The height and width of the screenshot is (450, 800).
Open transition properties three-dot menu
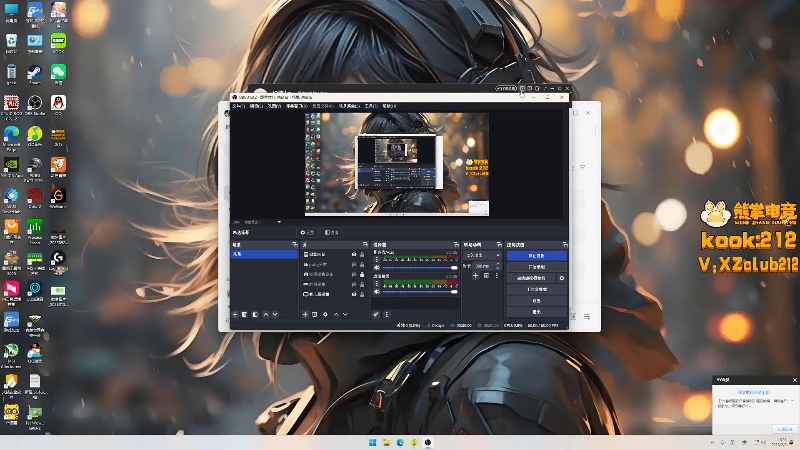tap(496, 276)
